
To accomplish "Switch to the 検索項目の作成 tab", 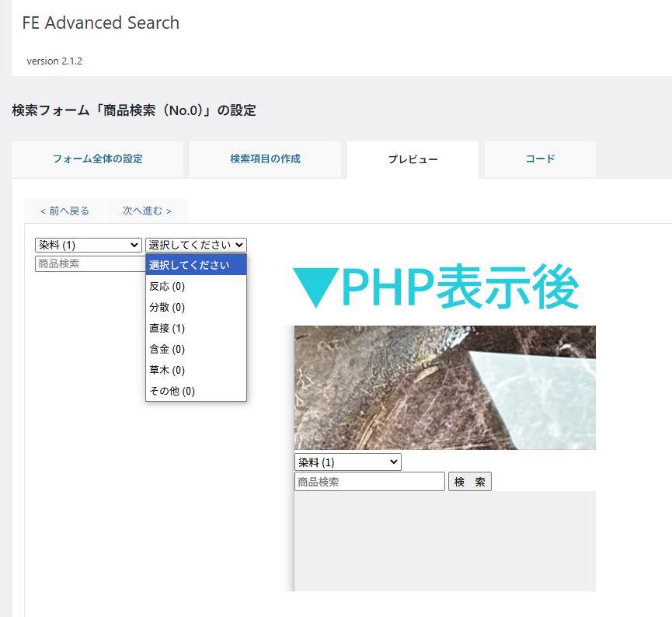I will coord(265,159).
